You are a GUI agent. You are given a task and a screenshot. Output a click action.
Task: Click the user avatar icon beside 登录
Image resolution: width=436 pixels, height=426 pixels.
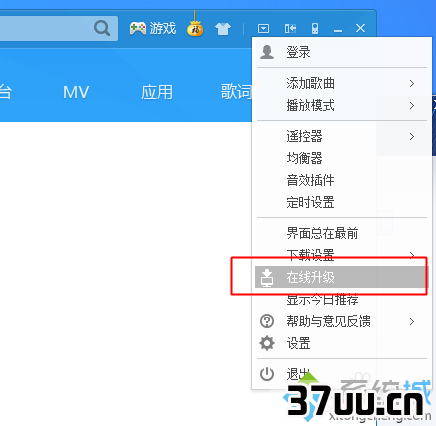click(267, 52)
